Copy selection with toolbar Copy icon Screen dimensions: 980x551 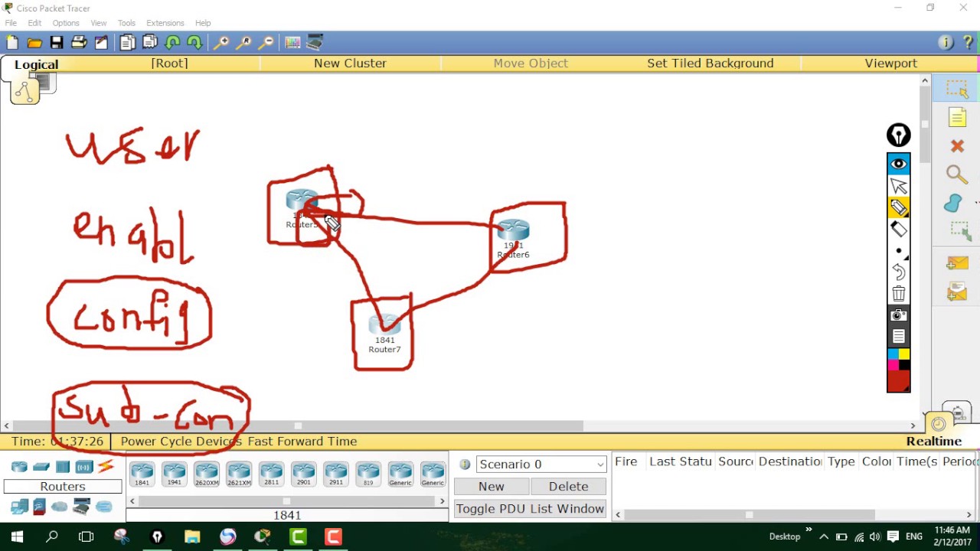tap(127, 43)
